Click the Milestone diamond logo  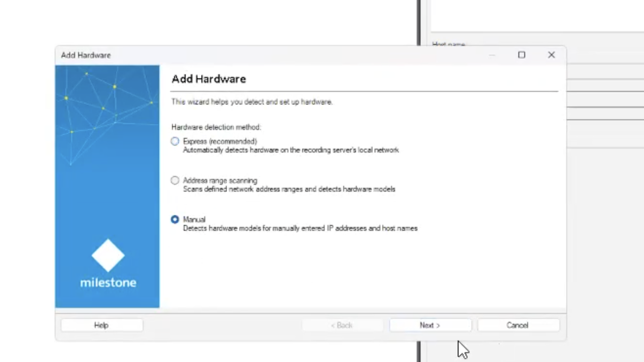click(x=108, y=255)
